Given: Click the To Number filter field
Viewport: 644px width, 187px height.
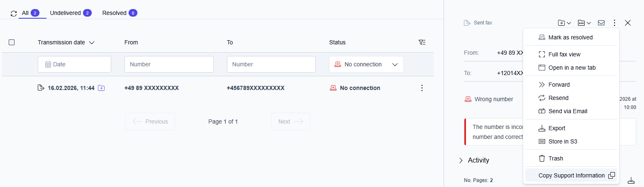Looking at the screenshot, I should pos(271,64).
